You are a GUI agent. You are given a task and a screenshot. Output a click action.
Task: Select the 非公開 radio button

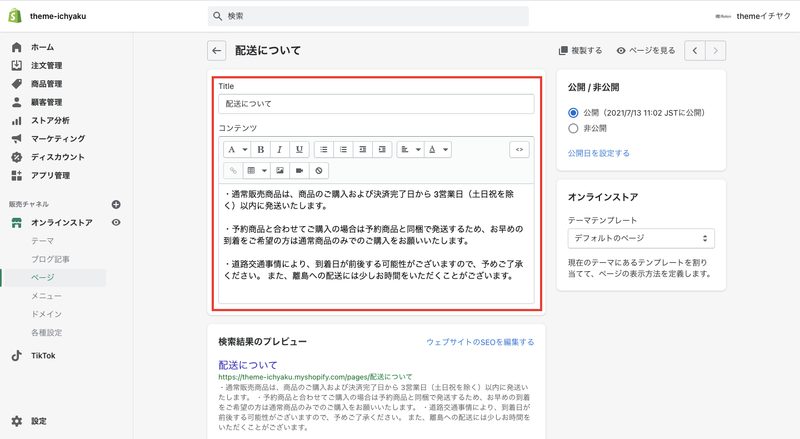573,129
